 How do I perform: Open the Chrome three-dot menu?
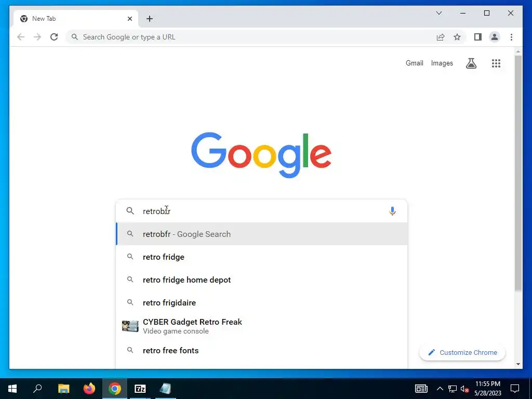click(511, 37)
